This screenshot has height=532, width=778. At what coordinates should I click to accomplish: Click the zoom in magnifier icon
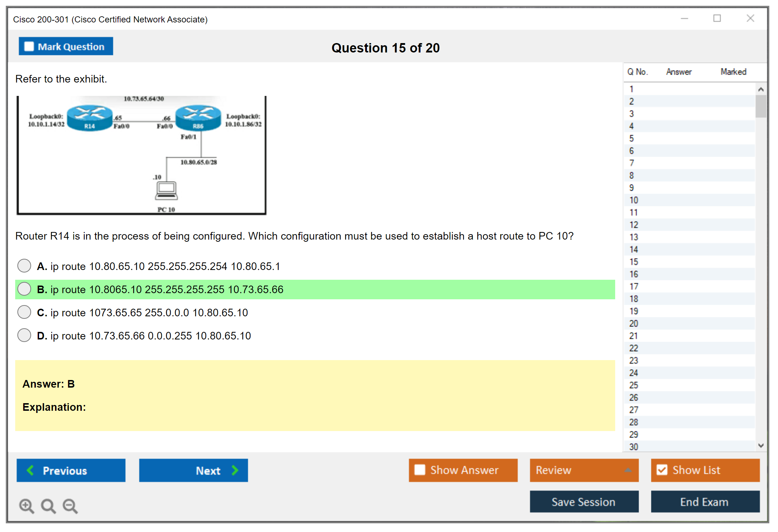click(26, 506)
